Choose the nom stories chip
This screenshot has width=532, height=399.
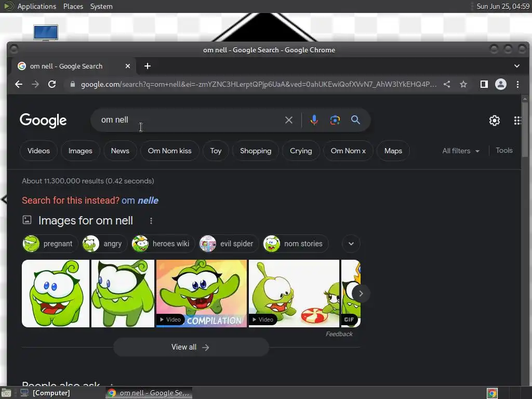tap(296, 244)
